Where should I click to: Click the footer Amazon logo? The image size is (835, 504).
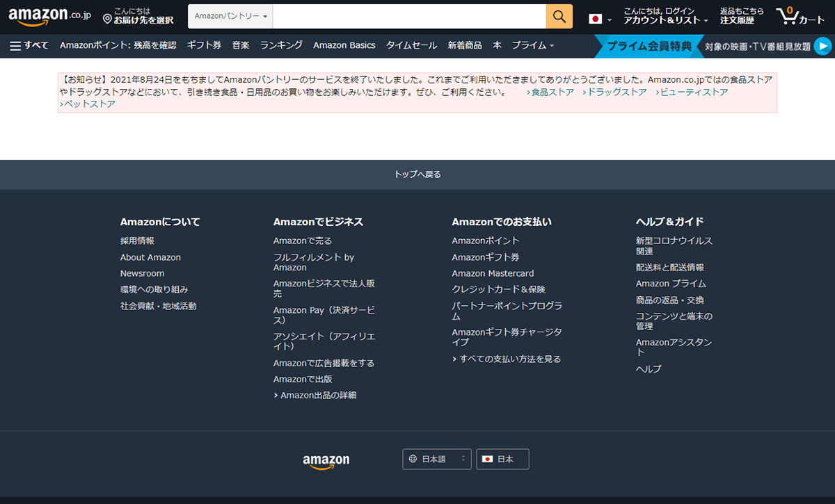pyautogui.click(x=326, y=461)
